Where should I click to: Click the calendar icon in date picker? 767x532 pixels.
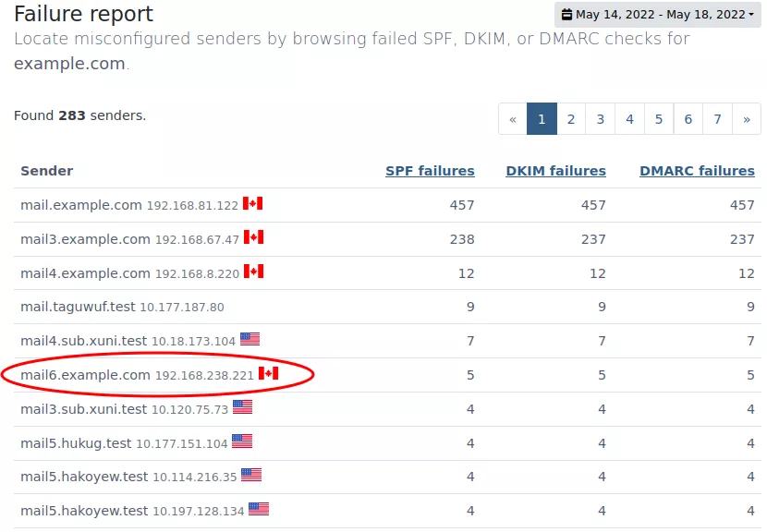566,14
